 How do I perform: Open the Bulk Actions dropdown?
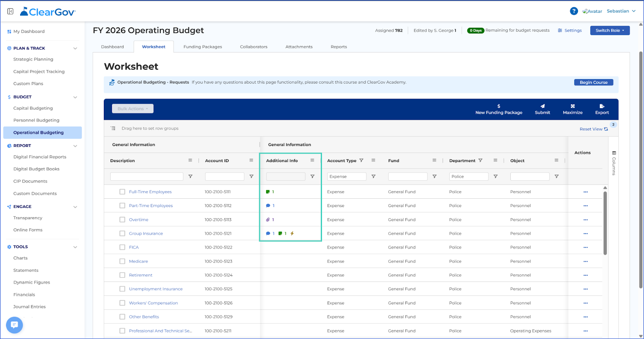pyautogui.click(x=132, y=109)
